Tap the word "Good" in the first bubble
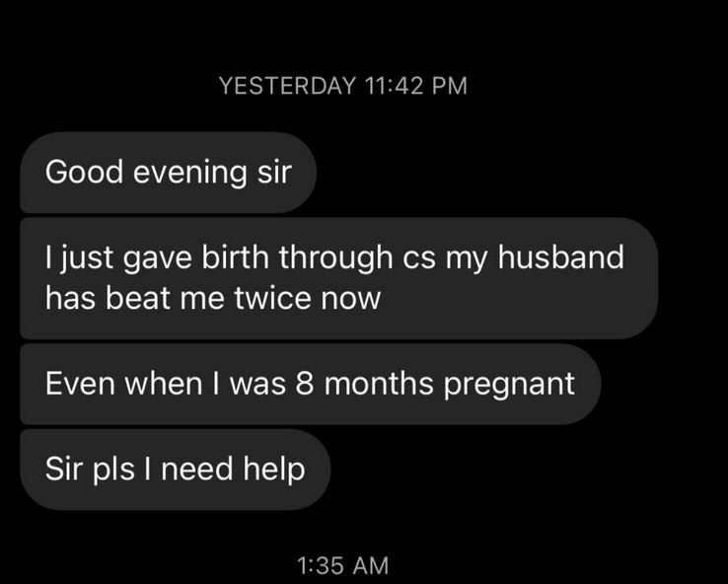 84,172
